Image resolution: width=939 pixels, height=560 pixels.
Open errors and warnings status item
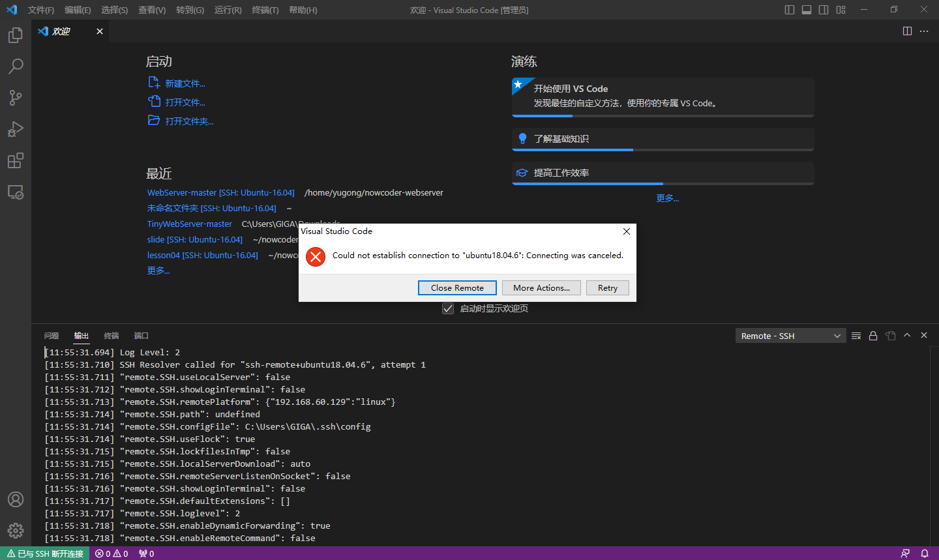pos(112,553)
